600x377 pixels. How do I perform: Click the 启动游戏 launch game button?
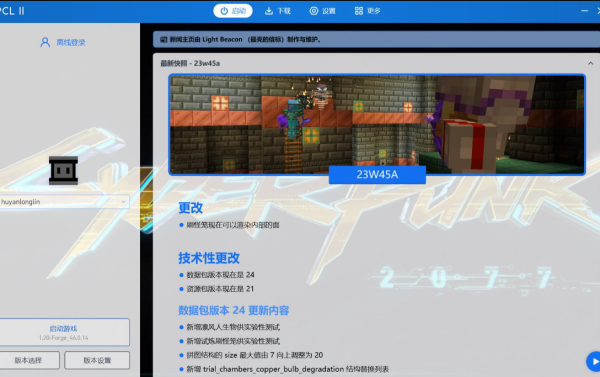pos(64,332)
